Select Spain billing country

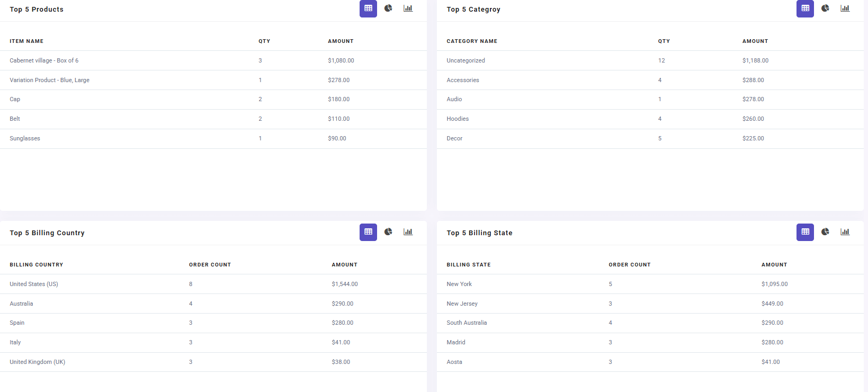17,323
